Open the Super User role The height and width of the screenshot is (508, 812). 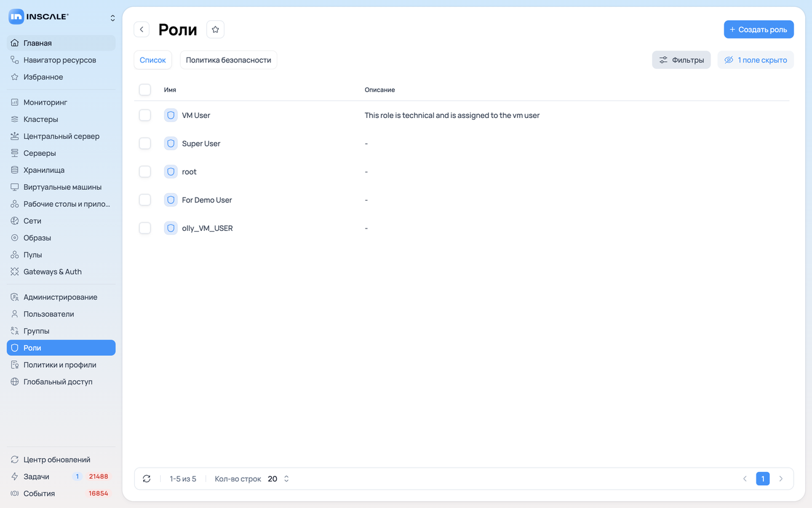click(x=201, y=143)
